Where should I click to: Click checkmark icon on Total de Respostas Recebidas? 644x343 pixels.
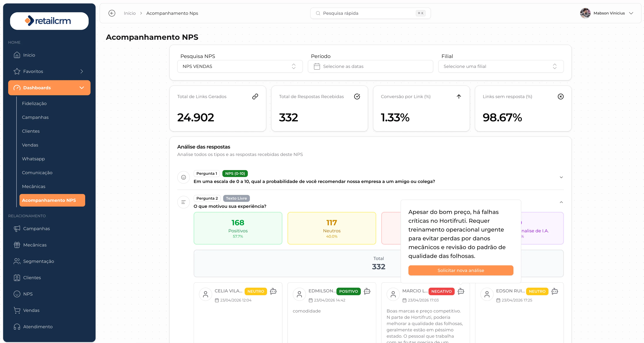click(357, 97)
